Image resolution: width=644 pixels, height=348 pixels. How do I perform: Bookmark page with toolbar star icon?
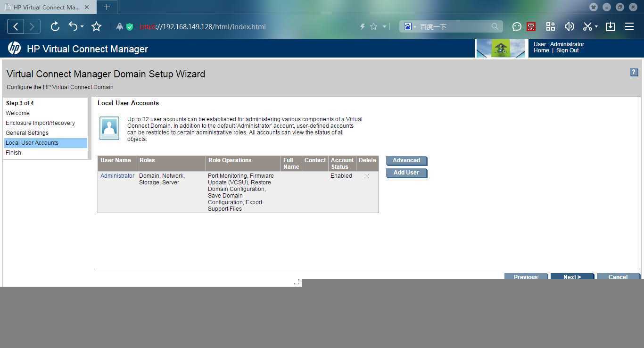pyautogui.click(x=97, y=27)
